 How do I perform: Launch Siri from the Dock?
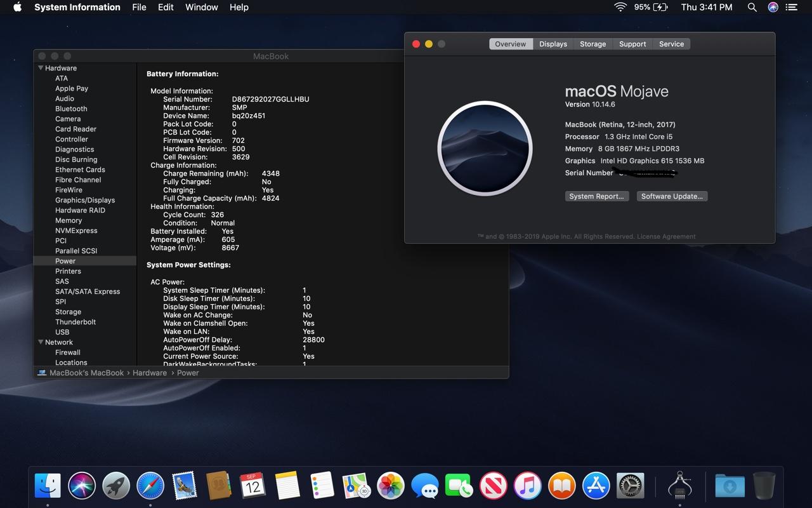(x=82, y=486)
